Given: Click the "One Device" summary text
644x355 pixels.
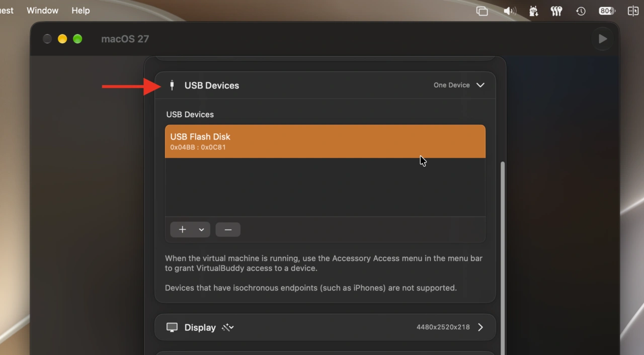Looking at the screenshot, I should tap(452, 85).
